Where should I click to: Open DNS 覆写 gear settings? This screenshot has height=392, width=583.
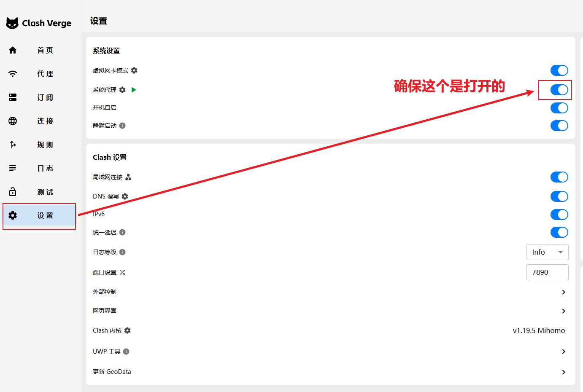(x=125, y=196)
